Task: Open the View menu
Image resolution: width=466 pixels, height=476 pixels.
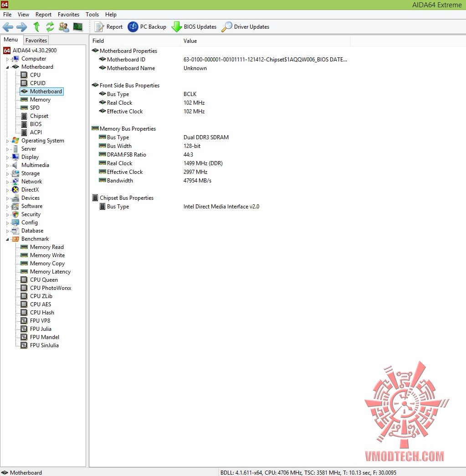Action: 23,14
